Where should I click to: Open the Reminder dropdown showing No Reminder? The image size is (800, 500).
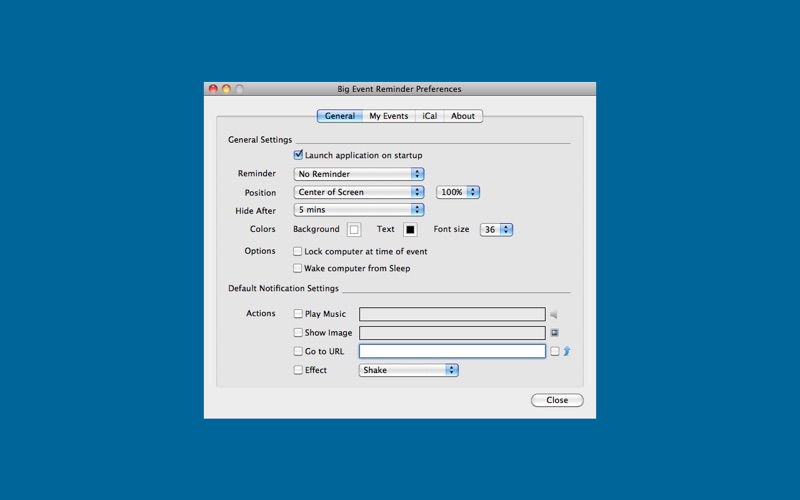tap(359, 174)
